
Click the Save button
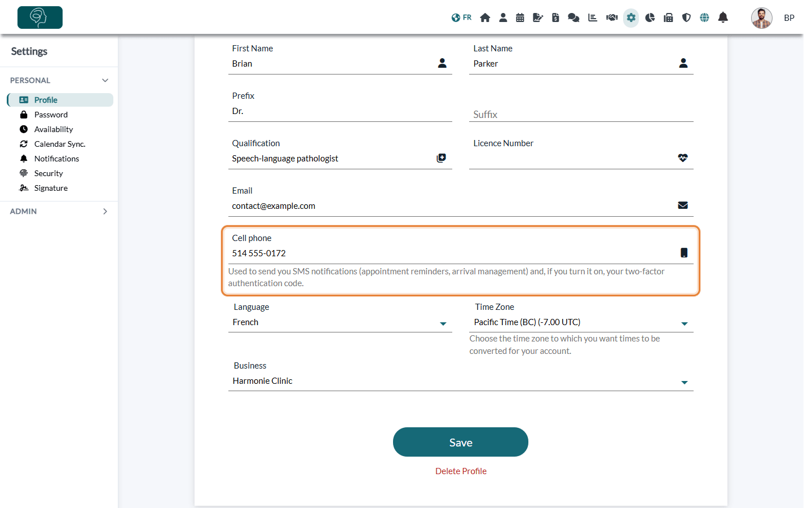(461, 442)
